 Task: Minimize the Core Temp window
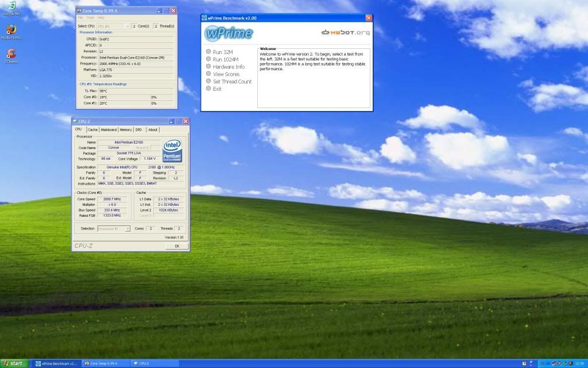(159, 11)
